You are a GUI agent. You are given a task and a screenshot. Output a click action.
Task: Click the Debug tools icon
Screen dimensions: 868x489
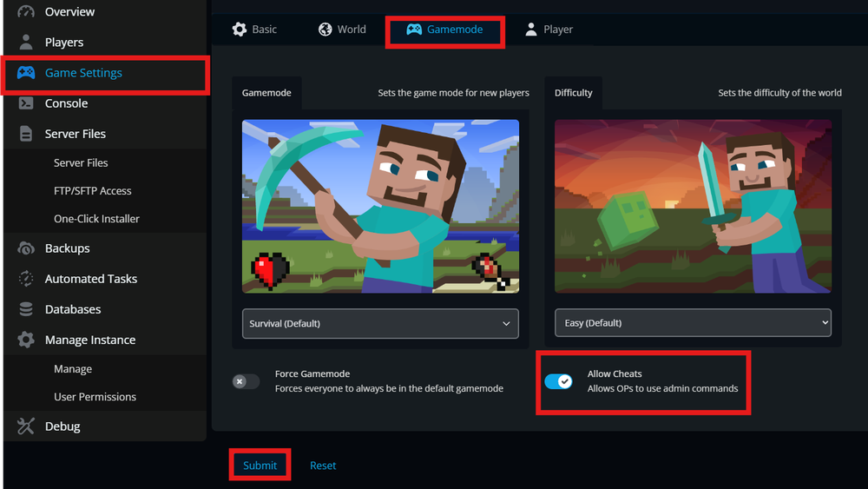pos(26,426)
